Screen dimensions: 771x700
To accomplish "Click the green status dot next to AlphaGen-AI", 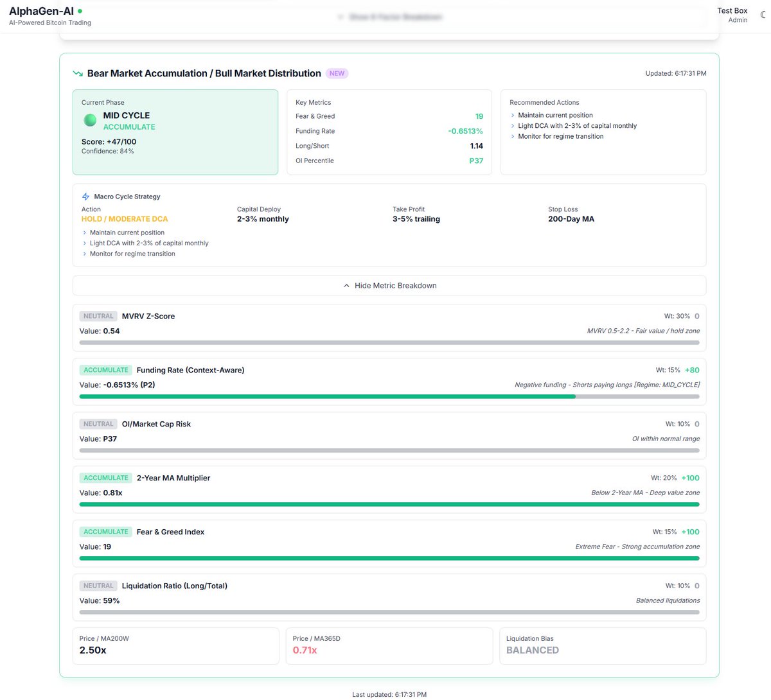I will 80,11.
